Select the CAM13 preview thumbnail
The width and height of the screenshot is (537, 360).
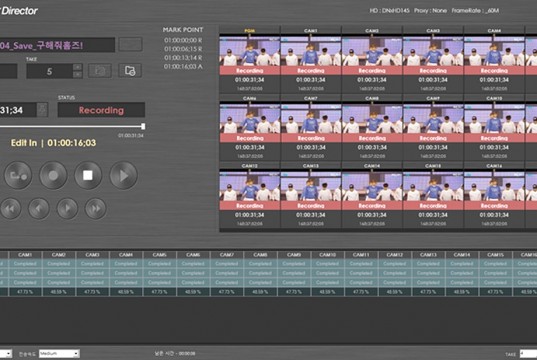point(311,186)
